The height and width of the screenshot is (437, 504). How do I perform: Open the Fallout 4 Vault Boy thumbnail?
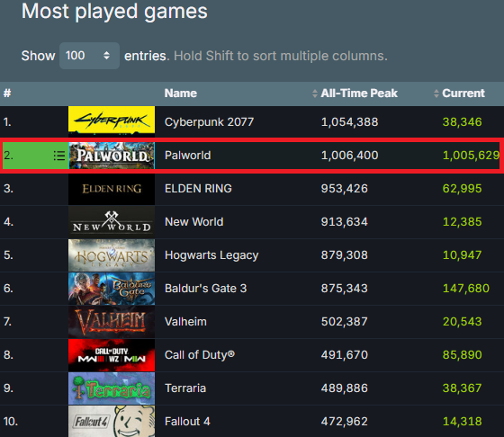point(112,422)
